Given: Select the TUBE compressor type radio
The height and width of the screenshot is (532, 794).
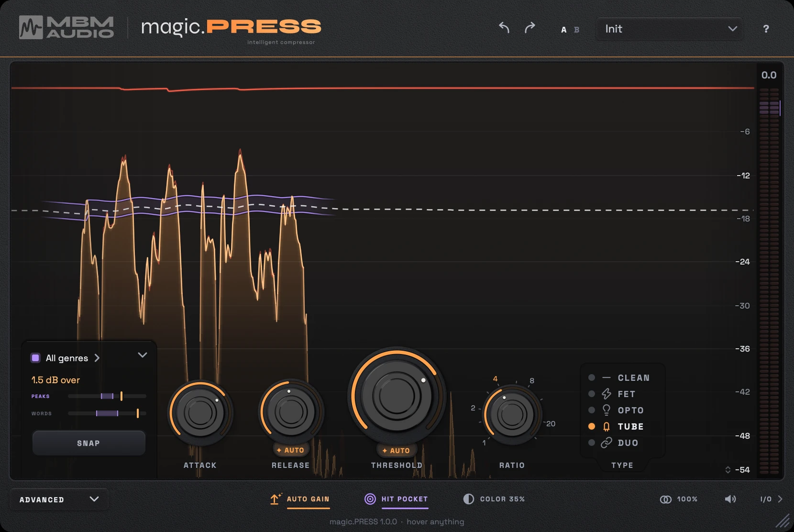Looking at the screenshot, I should 592,426.
